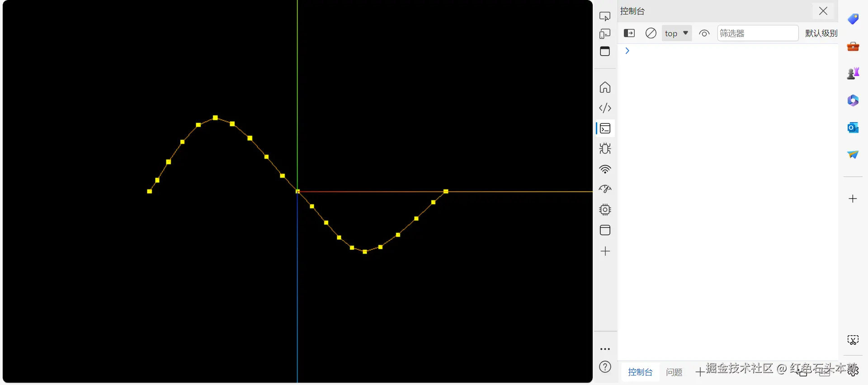Open the top context dropdown
The image size is (868, 385).
pos(677,33)
